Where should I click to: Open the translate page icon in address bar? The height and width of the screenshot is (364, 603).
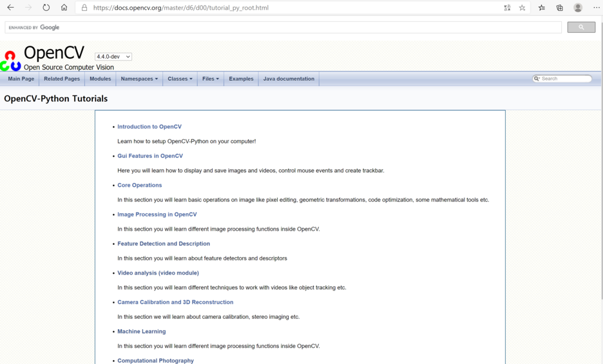(507, 8)
